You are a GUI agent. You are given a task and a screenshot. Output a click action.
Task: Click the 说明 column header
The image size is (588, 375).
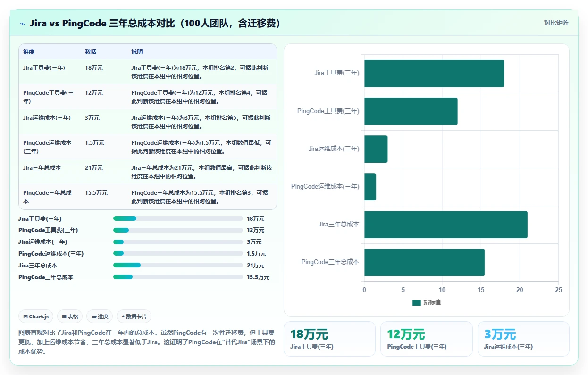point(137,52)
